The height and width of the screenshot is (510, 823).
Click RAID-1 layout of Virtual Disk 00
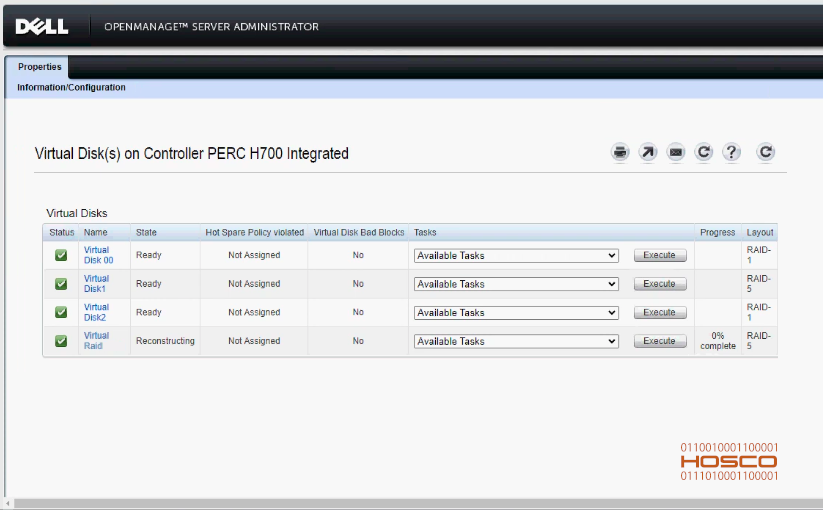coord(758,255)
